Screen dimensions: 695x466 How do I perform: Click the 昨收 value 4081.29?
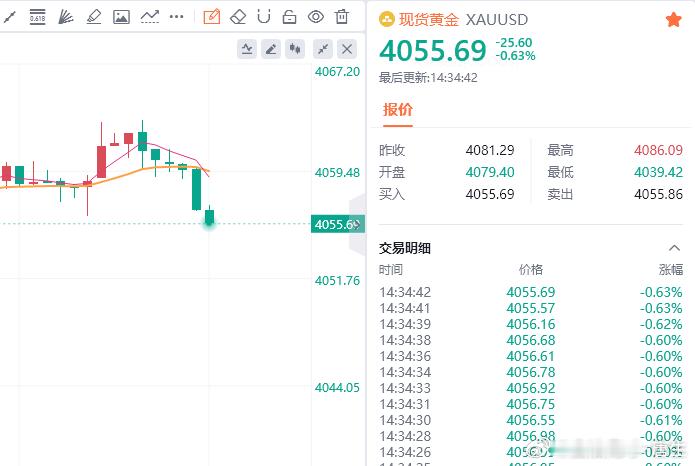pos(490,150)
